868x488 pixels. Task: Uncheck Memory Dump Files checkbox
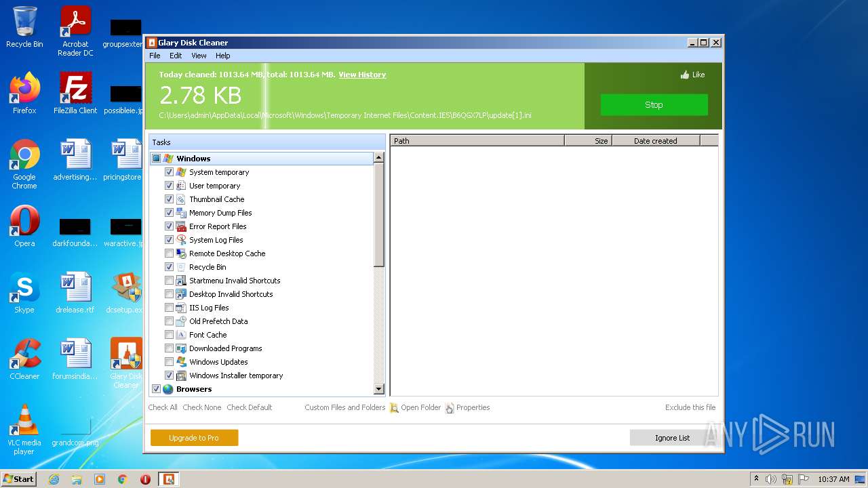169,213
